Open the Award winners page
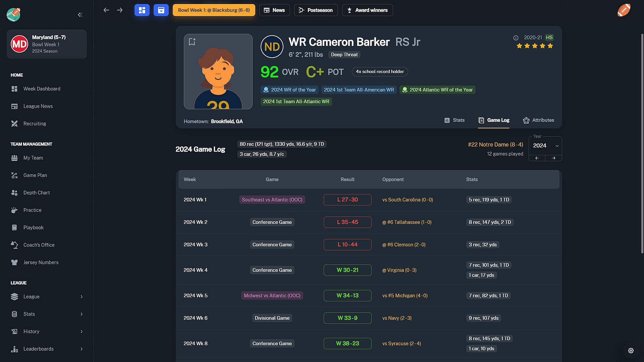 tap(367, 10)
